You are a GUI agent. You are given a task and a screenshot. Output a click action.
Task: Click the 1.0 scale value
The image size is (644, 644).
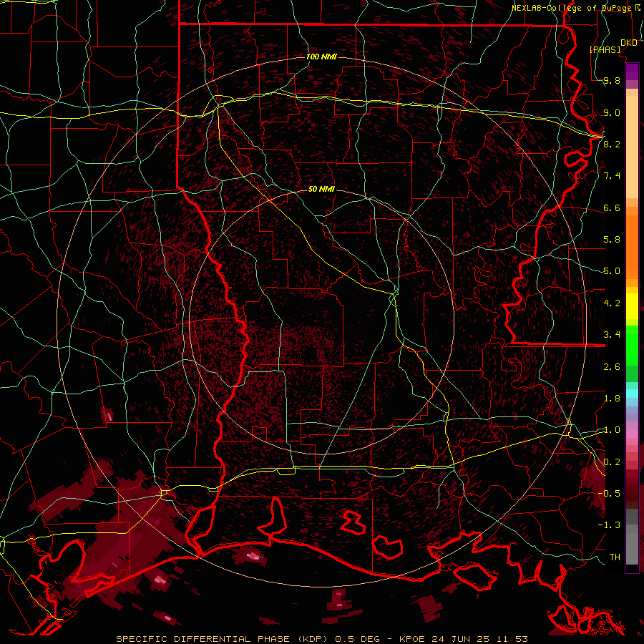click(x=612, y=430)
